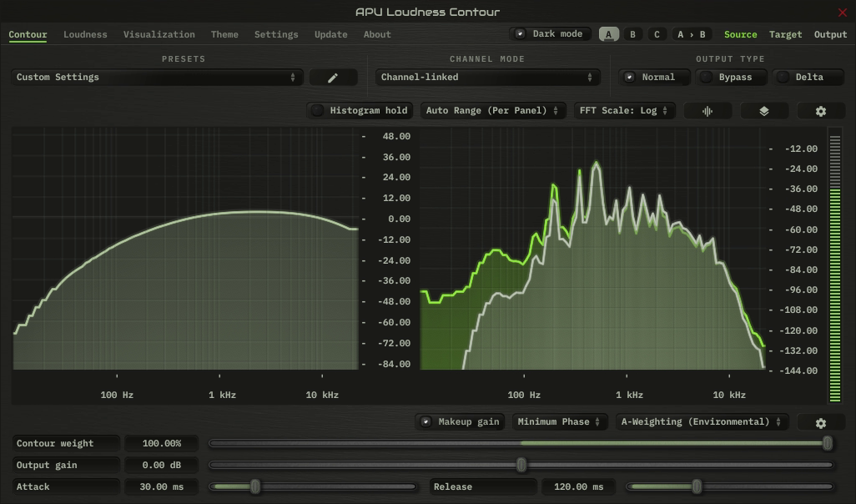Open Auto Range (Per Panel) dropdown
The width and height of the screenshot is (856, 504).
[493, 110]
